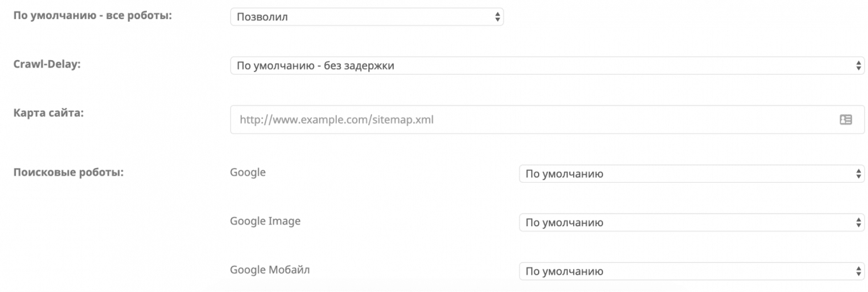Open the 'По умолчанию - все роботы' dropdown
The height and width of the screenshot is (292, 868).
pyautogui.click(x=366, y=17)
